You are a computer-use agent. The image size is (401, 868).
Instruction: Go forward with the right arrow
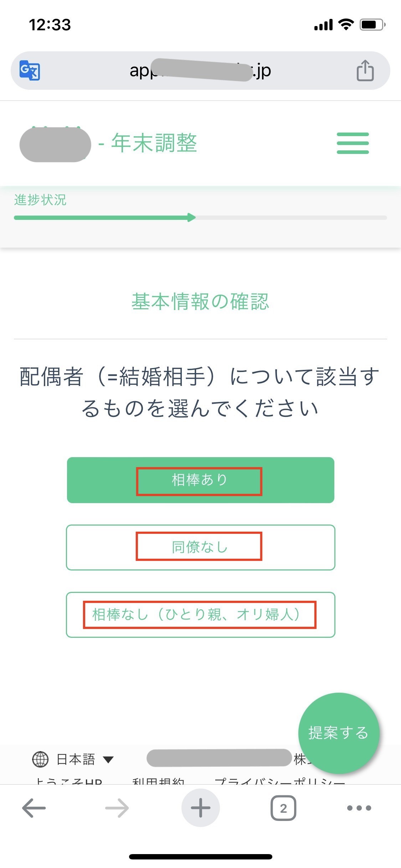coord(117,807)
